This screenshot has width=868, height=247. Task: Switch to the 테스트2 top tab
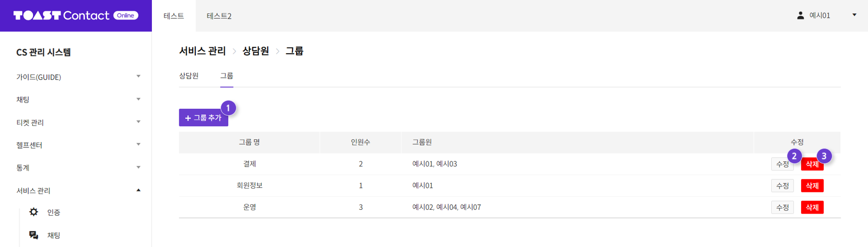219,16
